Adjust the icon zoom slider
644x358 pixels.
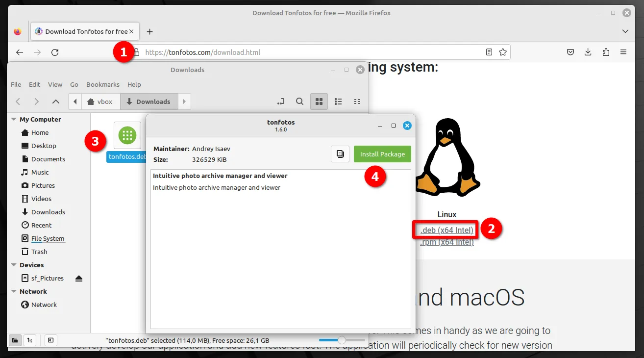(342, 340)
